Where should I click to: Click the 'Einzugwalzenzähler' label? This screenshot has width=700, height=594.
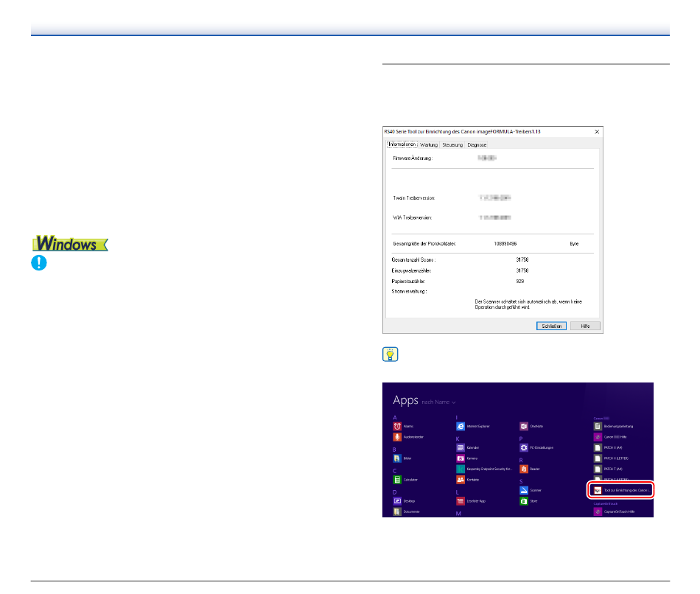pyautogui.click(x=411, y=270)
